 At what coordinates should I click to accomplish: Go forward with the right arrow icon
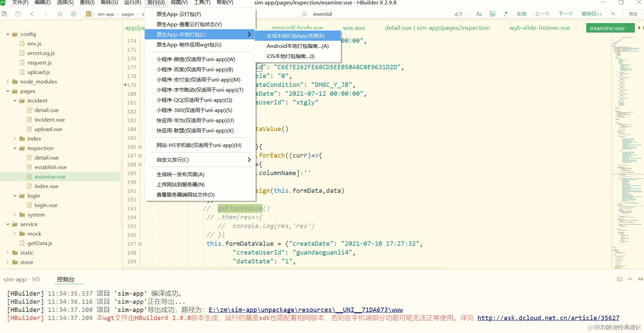(x=46, y=14)
